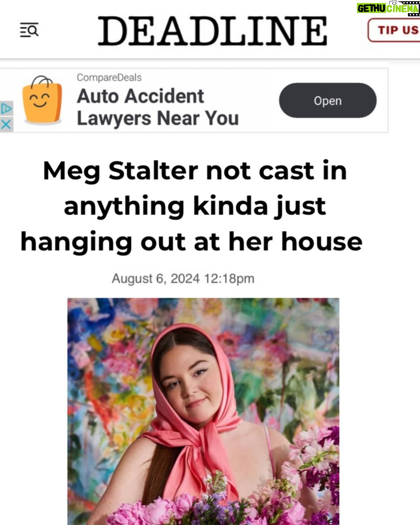Go to homepage via DEADLINE logo

[213, 31]
